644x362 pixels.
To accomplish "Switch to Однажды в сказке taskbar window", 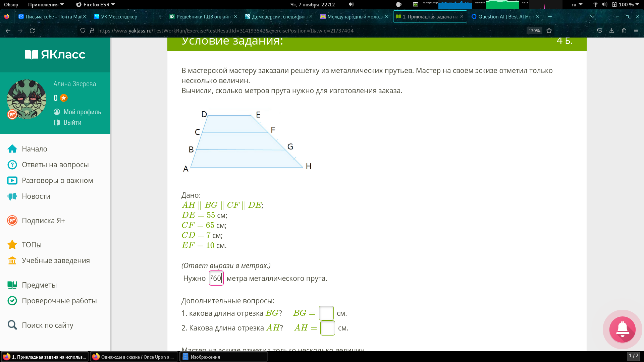I will click(x=134, y=357).
